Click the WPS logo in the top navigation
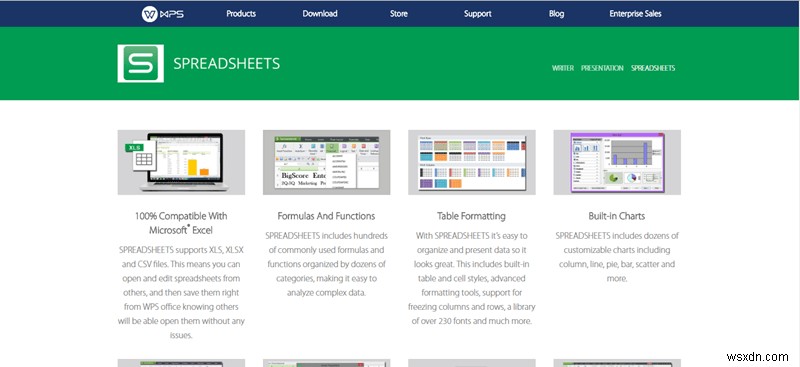 [x=163, y=14]
